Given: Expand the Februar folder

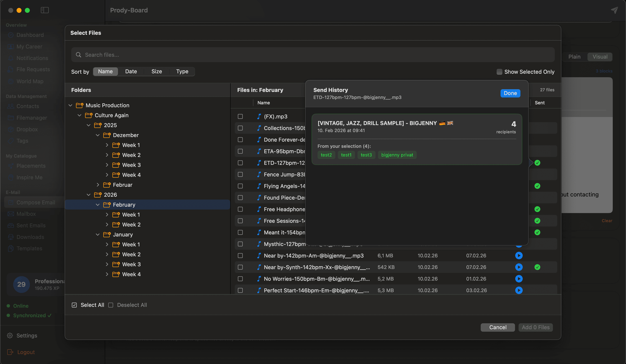Looking at the screenshot, I should [97, 185].
